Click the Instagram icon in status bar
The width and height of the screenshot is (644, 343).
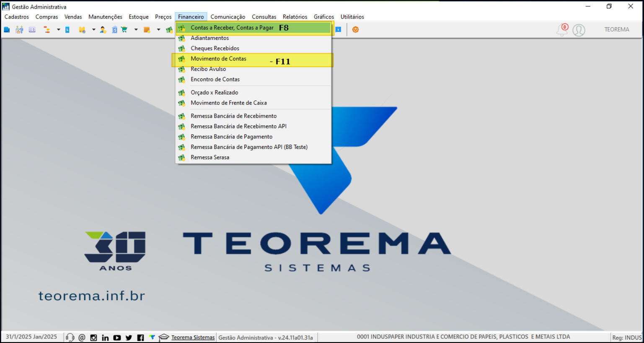click(93, 338)
